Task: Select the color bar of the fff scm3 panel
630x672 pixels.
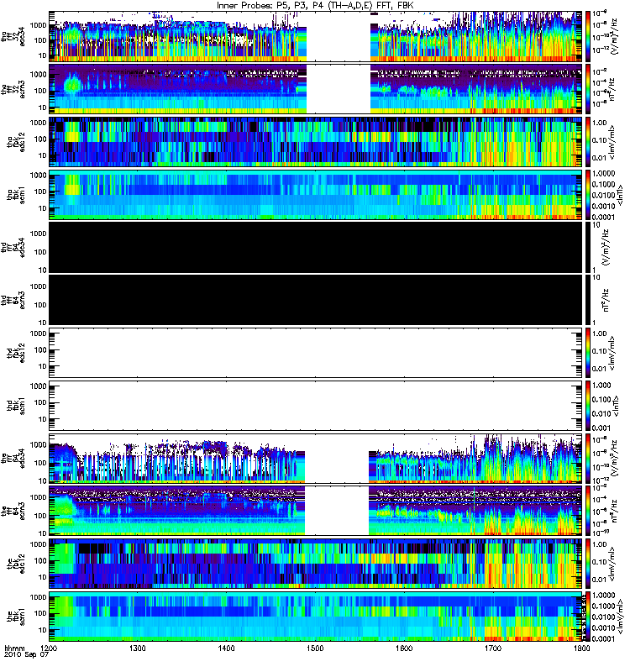Action: coord(589,511)
